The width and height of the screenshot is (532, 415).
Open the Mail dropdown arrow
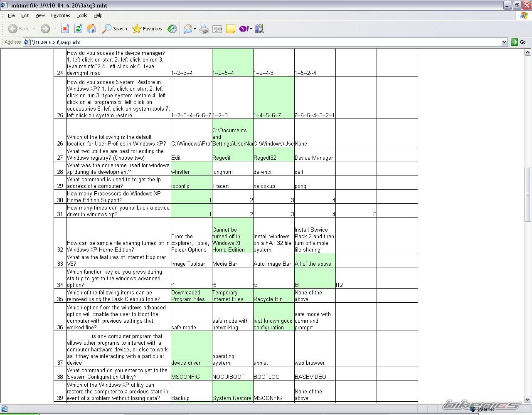click(195, 29)
